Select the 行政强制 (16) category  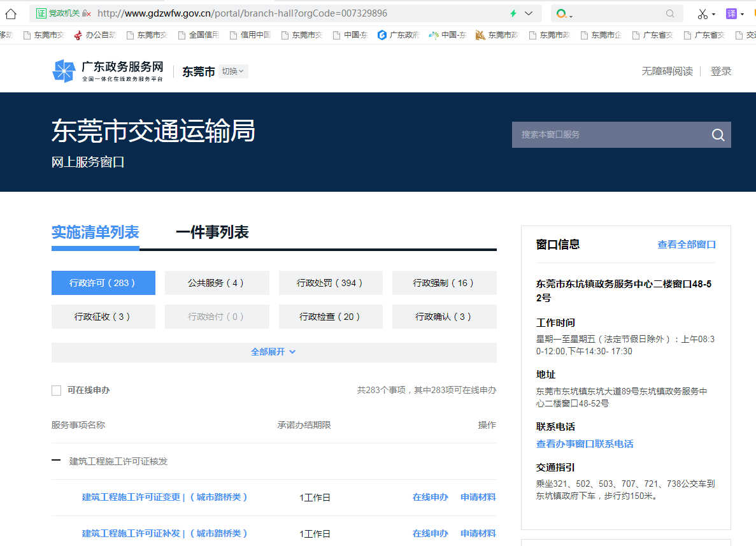[x=445, y=283]
